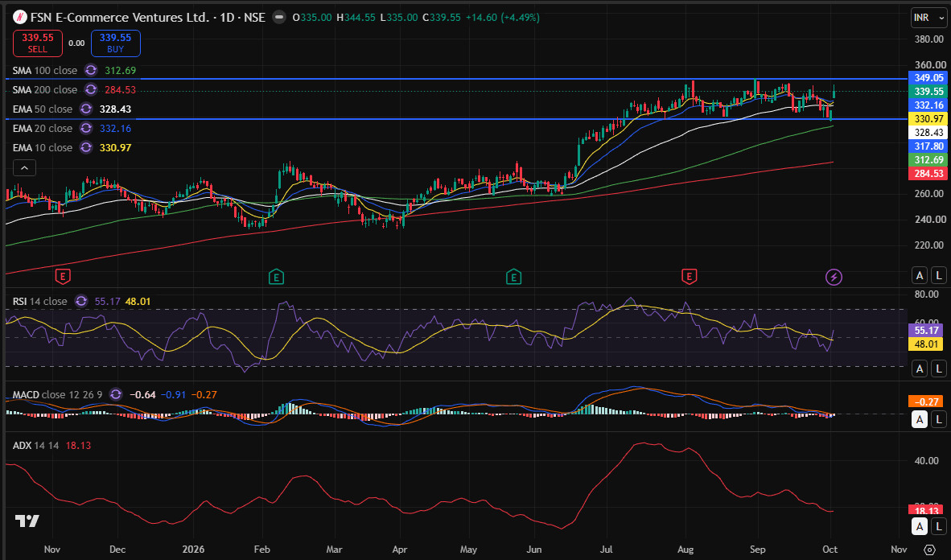Click the SMA 100 indicator refresh icon
Image resolution: width=951 pixels, height=560 pixels.
[91, 70]
